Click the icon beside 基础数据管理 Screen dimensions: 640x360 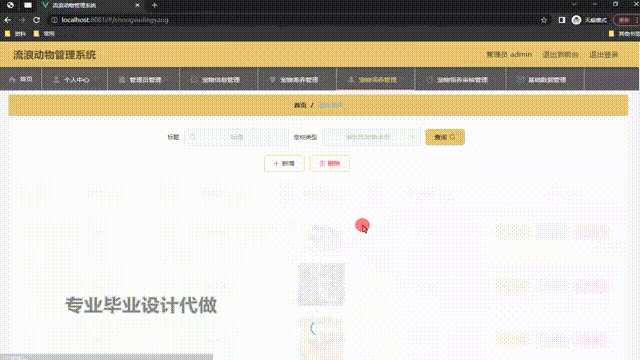coord(520,80)
